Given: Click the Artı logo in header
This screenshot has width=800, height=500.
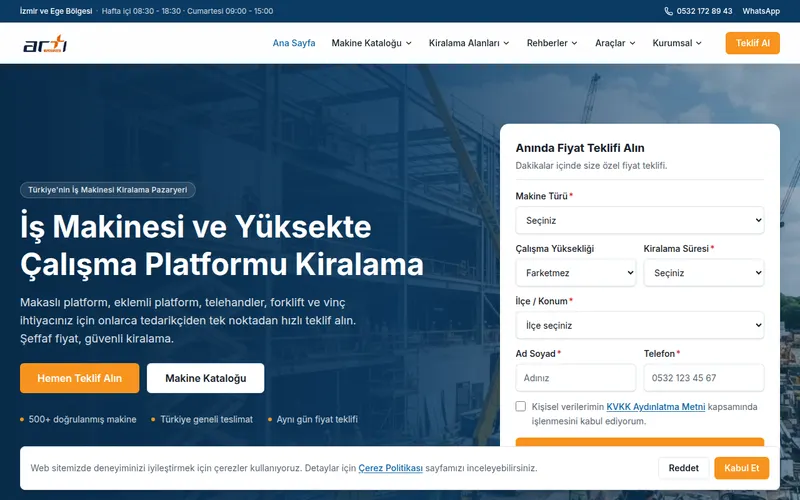Looking at the screenshot, I should coord(45,43).
